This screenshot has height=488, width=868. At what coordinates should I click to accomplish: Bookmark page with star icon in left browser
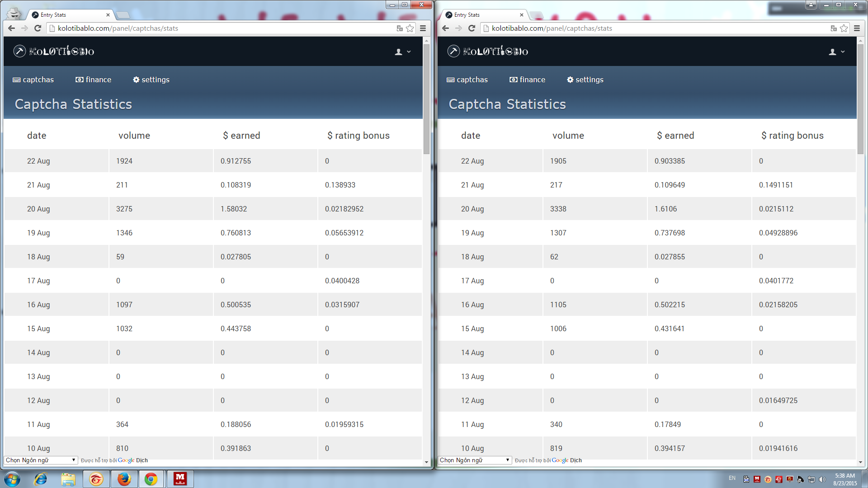point(410,28)
